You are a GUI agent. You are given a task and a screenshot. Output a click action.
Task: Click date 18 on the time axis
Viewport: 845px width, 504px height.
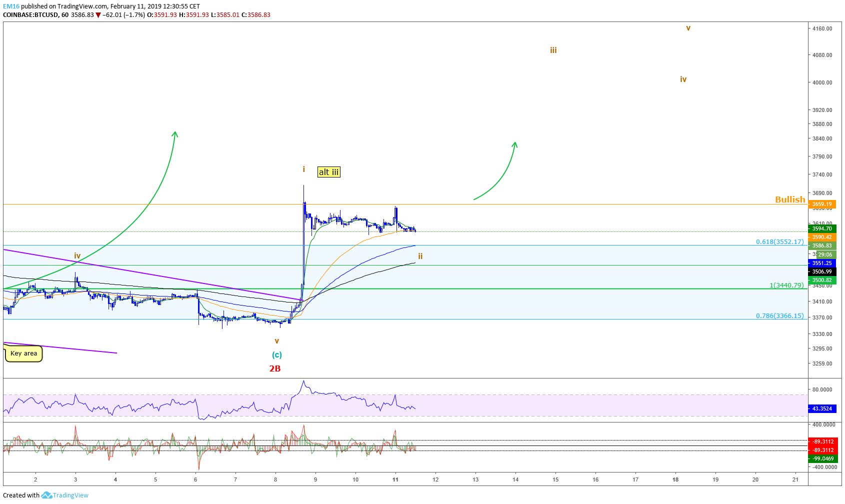tap(675, 479)
